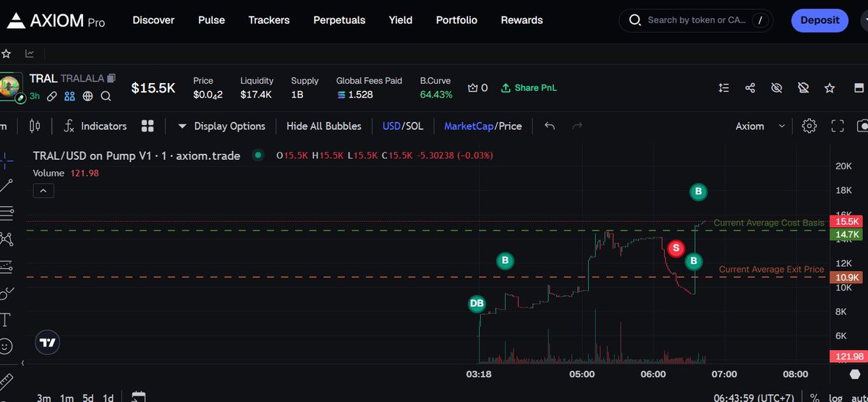Viewport: 868px width, 402px height.
Task: Undo the last chart action
Action: [x=550, y=126]
